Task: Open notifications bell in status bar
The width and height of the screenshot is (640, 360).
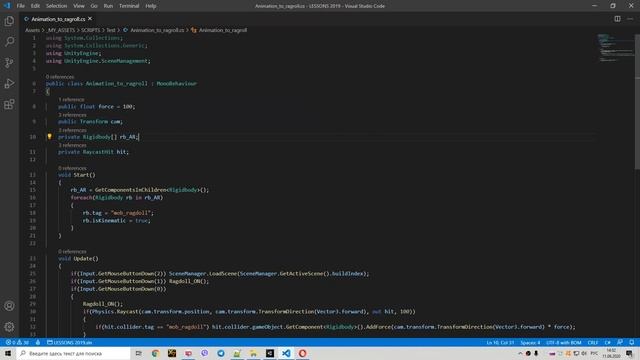Action: coord(631,342)
